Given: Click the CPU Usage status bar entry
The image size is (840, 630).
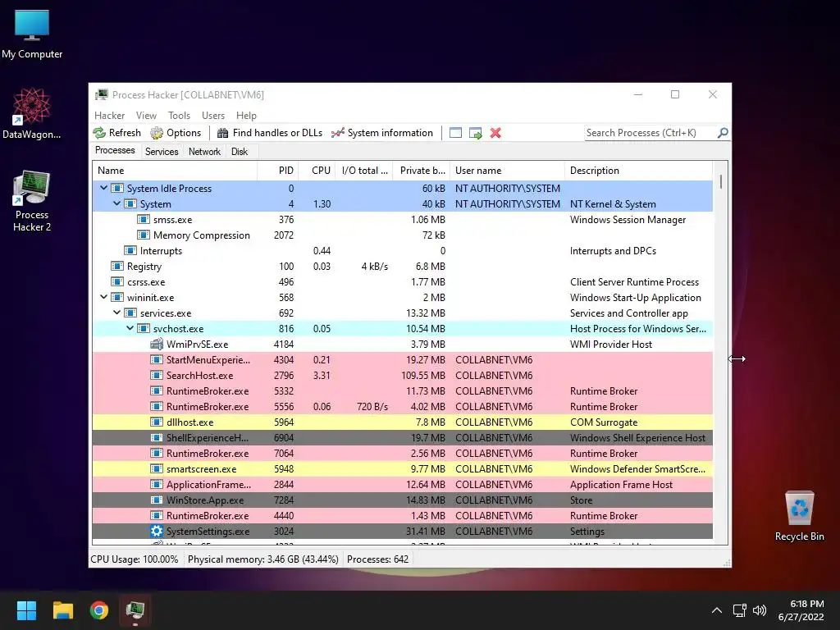Looking at the screenshot, I should [x=135, y=559].
